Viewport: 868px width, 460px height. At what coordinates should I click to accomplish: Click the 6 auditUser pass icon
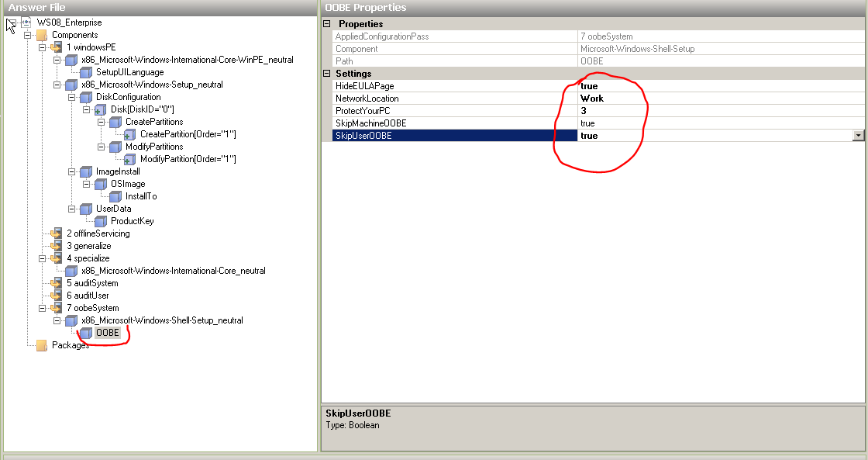click(56, 296)
